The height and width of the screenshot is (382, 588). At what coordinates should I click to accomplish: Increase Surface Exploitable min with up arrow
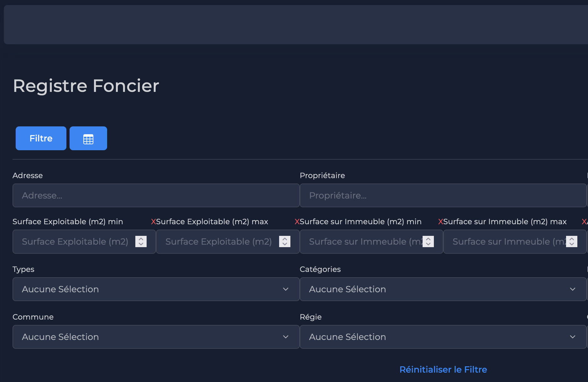tap(141, 239)
